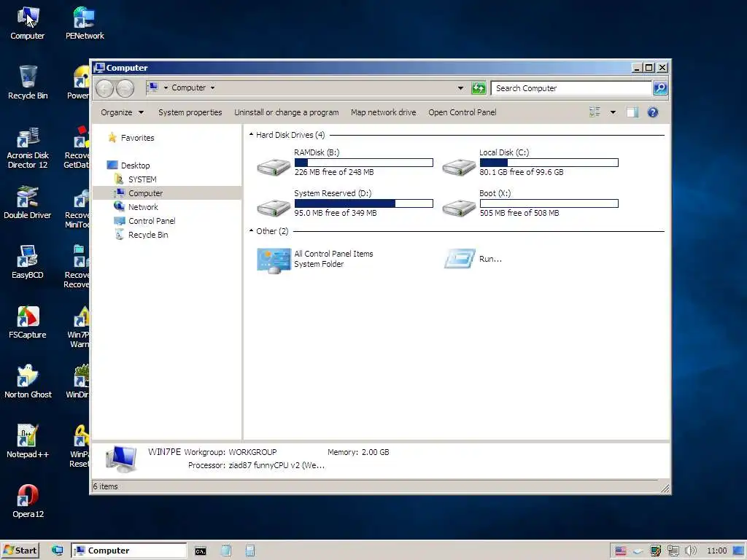Screen dimensions: 747x560
Task: Select the RAMDisk (B:) drive
Action: pos(345,163)
